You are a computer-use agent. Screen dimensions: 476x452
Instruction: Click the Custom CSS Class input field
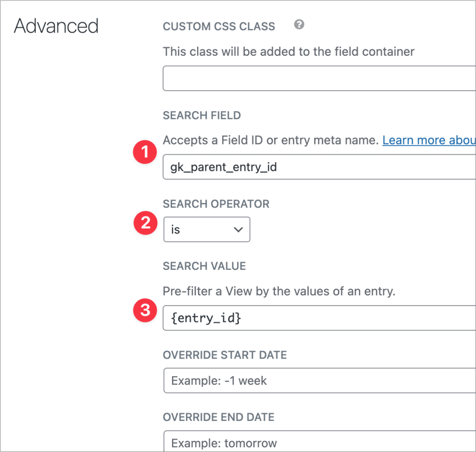point(319,78)
